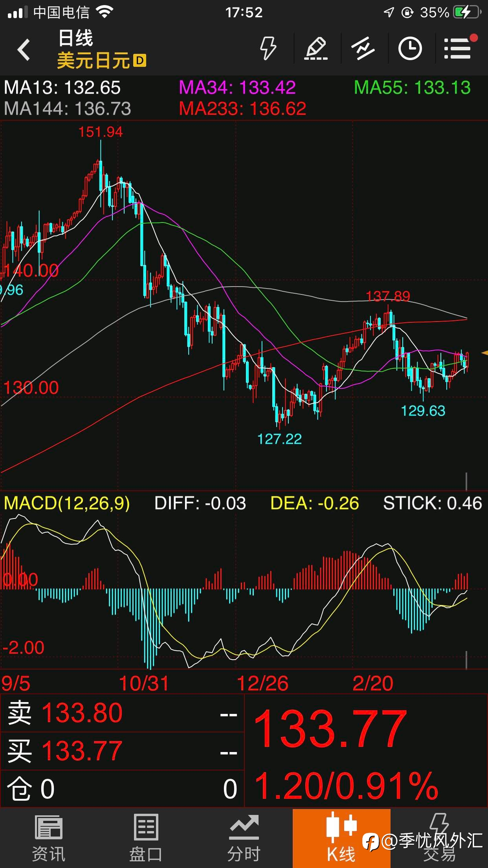
Task: Tap the large 133.77 current price
Action: click(x=330, y=728)
